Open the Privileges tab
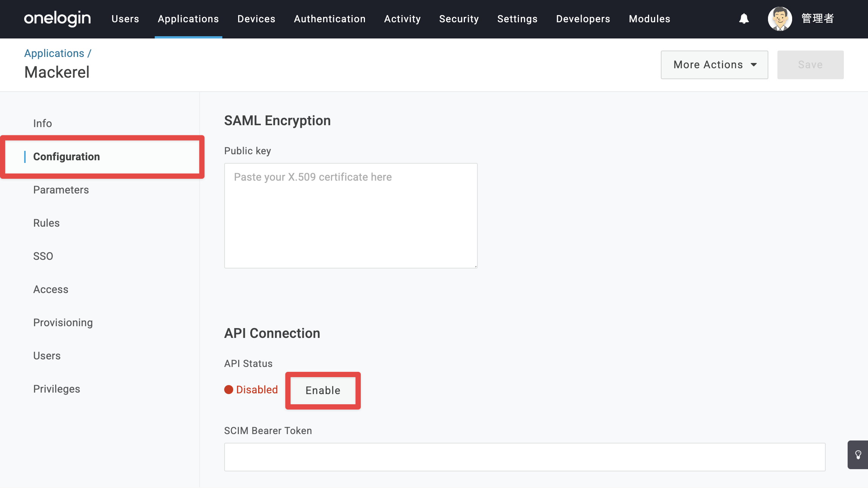868x488 pixels. (57, 389)
